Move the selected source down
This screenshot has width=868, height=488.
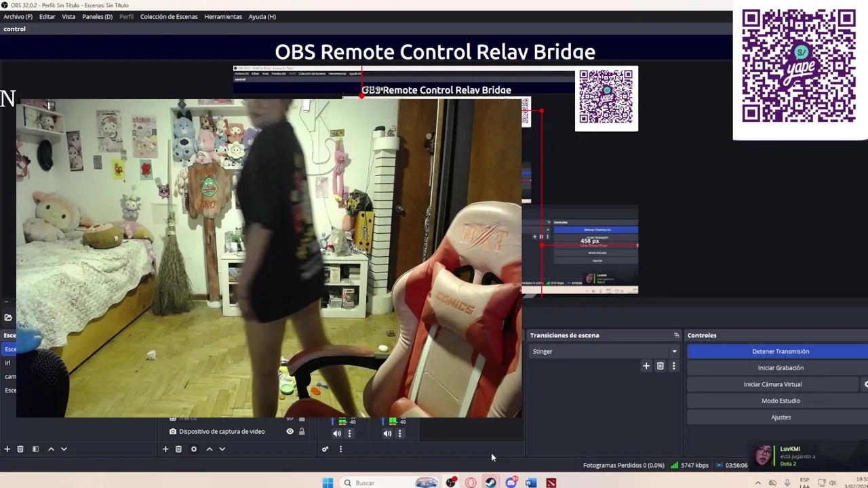click(x=222, y=449)
